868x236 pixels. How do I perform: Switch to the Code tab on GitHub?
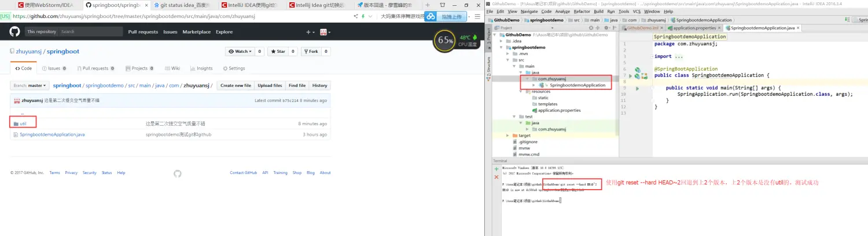(24, 68)
